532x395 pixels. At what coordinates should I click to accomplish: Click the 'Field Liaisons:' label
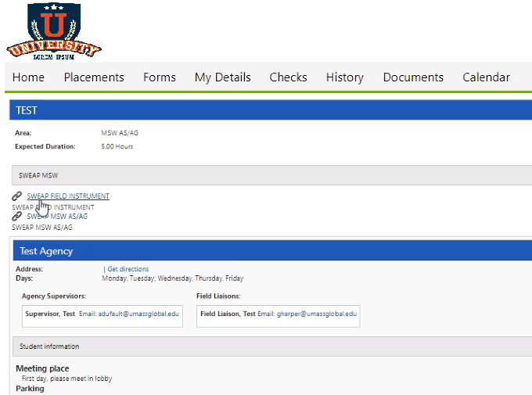218,296
